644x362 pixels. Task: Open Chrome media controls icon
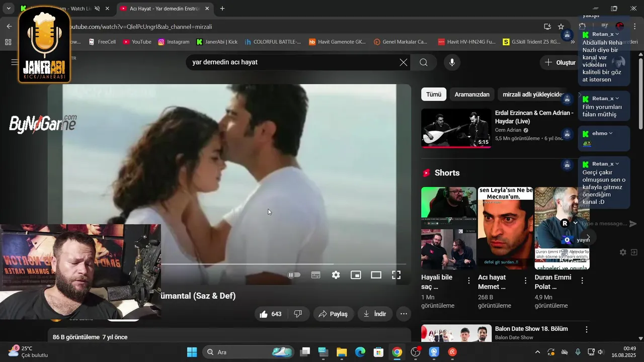point(605,26)
